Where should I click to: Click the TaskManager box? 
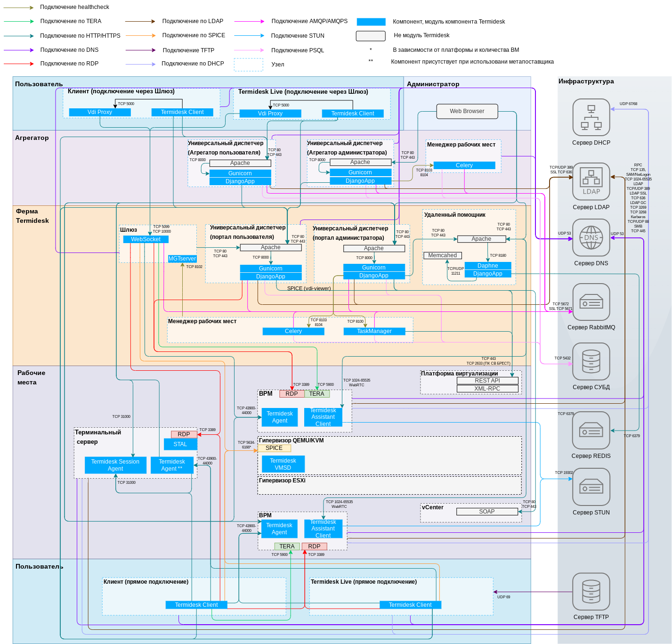click(x=374, y=331)
